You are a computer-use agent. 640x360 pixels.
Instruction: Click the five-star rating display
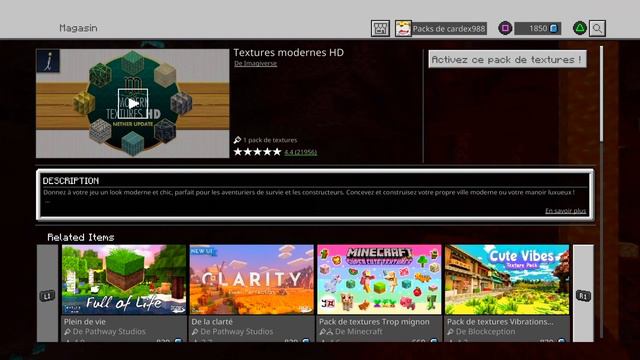(x=258, y=152)
